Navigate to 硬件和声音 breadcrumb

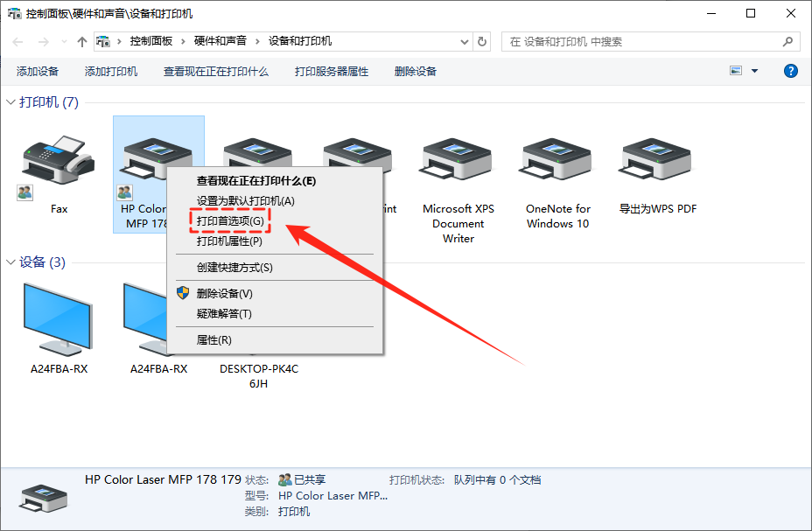coord(220,41)
